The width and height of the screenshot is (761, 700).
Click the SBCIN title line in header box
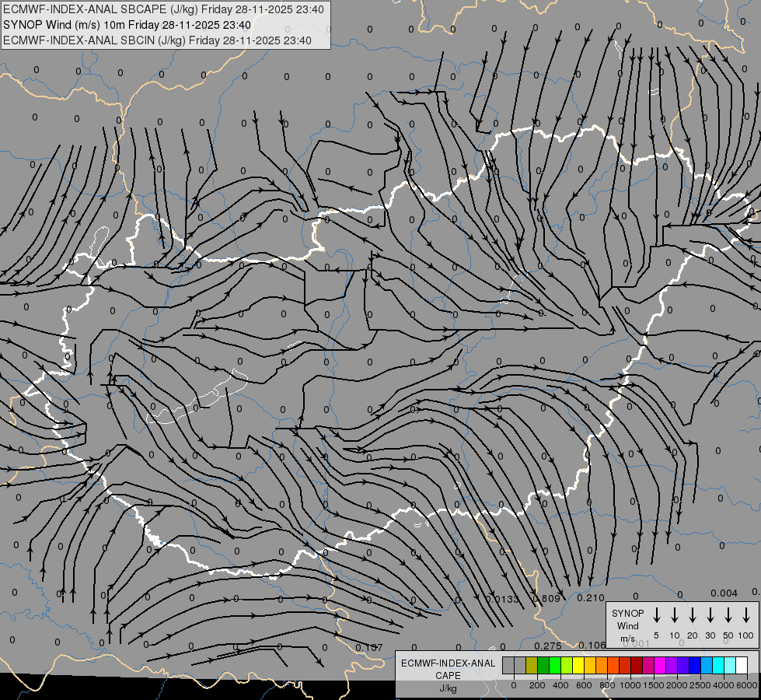(157, 40)
